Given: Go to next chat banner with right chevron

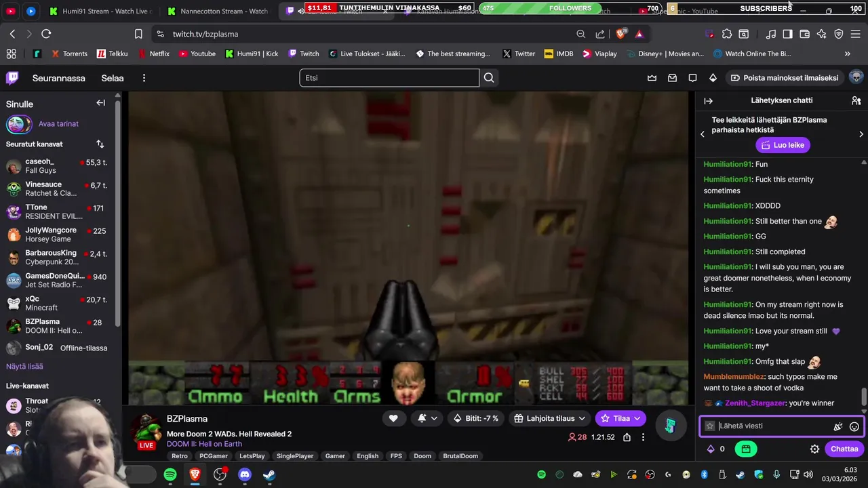Looking at the screenshot, I should [861, 134].
